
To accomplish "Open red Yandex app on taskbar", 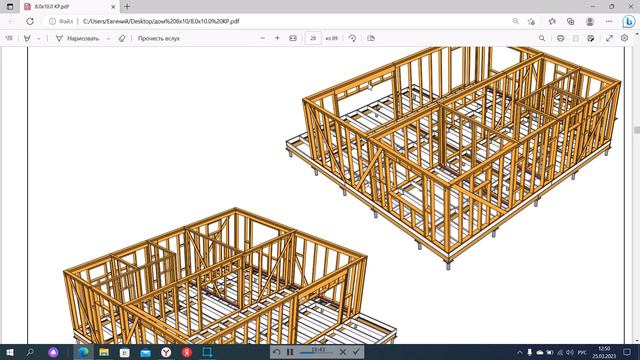I will 187,352.
